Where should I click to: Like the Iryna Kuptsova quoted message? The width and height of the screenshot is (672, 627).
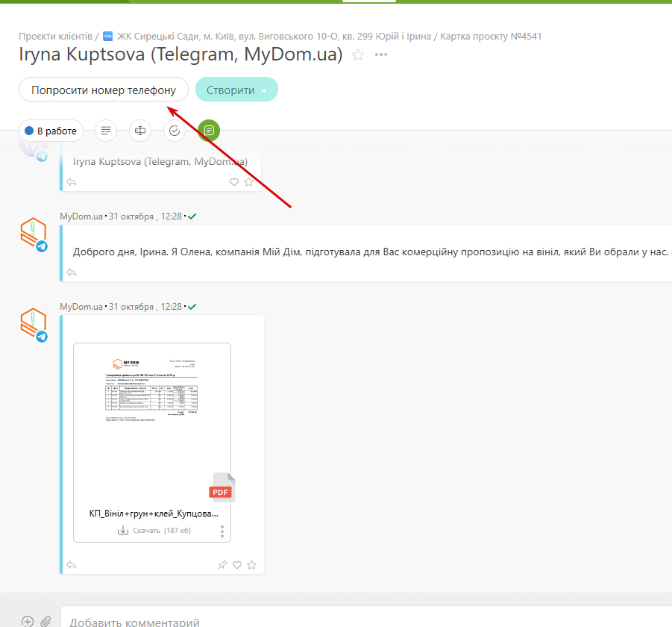(234, 182)
